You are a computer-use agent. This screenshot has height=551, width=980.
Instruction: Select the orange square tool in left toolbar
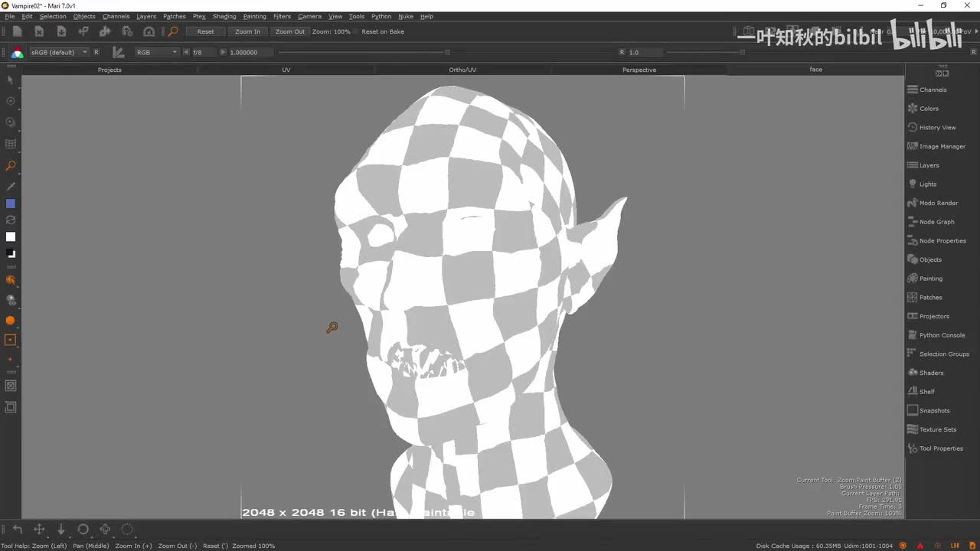(11, 340)
